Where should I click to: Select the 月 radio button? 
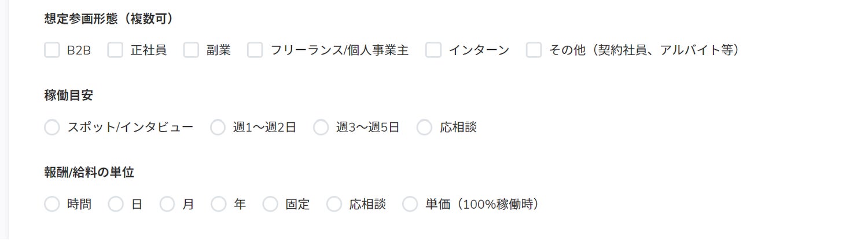[167, 204]
